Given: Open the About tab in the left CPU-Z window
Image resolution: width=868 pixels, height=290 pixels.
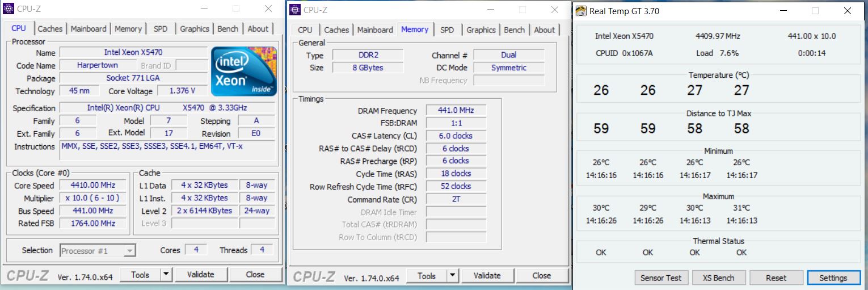Looking at the screenshot, I should coord(258,28).
